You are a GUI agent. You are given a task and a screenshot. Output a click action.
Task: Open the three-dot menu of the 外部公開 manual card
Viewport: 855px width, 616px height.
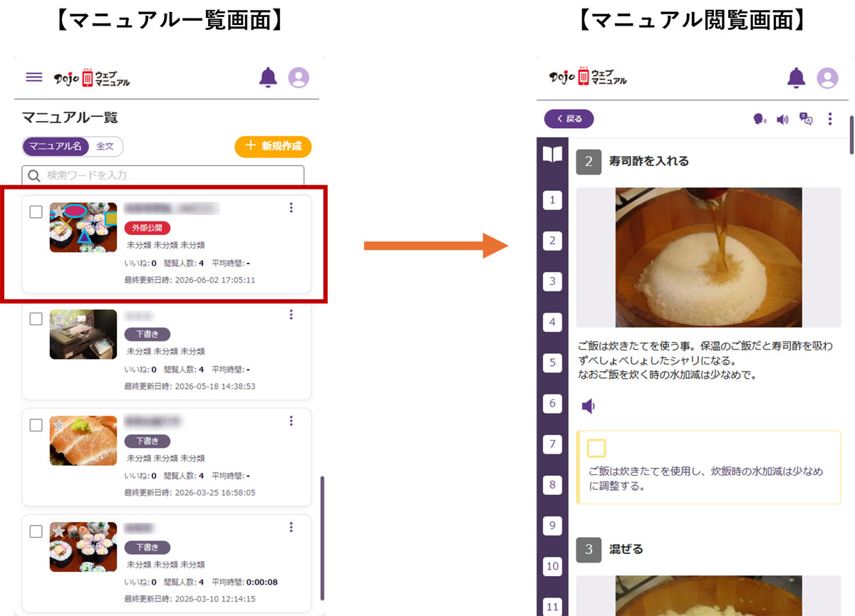point(291,208)
